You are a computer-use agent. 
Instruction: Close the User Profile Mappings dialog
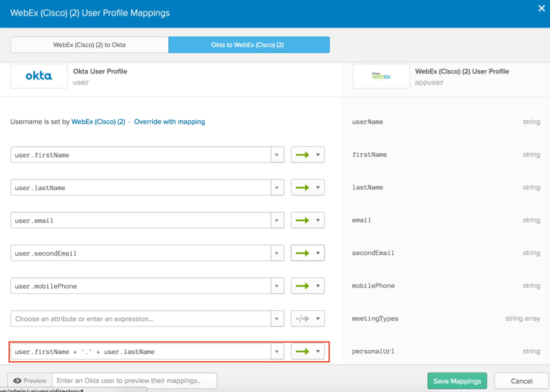pyautogui.click(x=542, y=8)
